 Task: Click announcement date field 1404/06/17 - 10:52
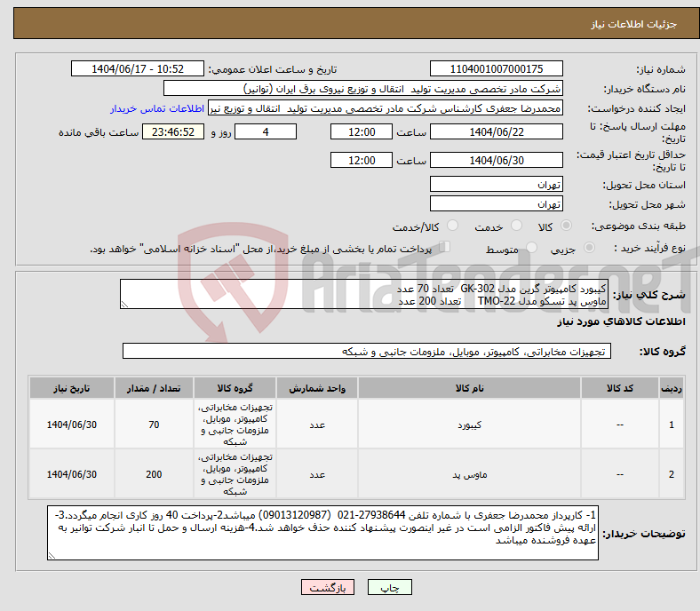point(138,68)
